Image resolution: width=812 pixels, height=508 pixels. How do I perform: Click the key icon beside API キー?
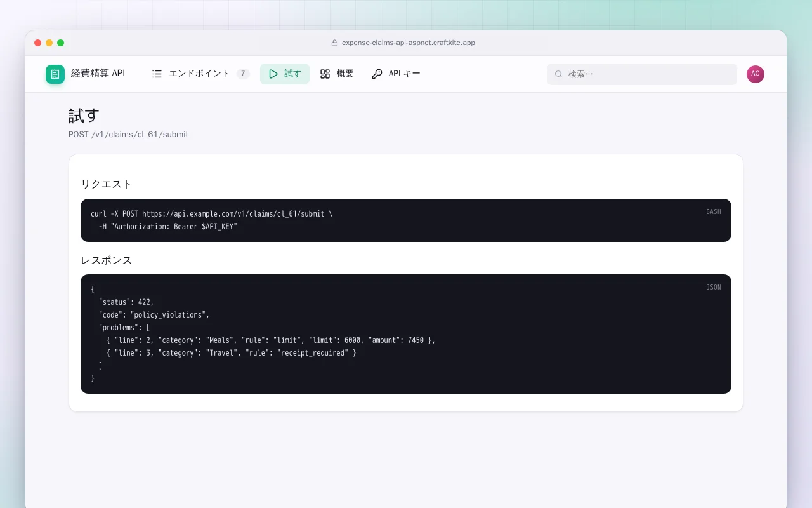(377, 74)
